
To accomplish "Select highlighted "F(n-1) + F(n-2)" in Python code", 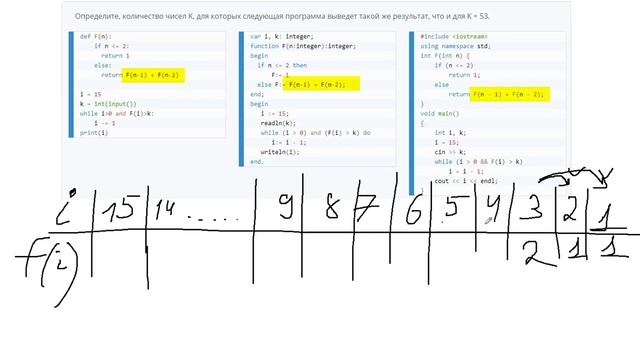I will pyautogui.click(x=153, y=75).
